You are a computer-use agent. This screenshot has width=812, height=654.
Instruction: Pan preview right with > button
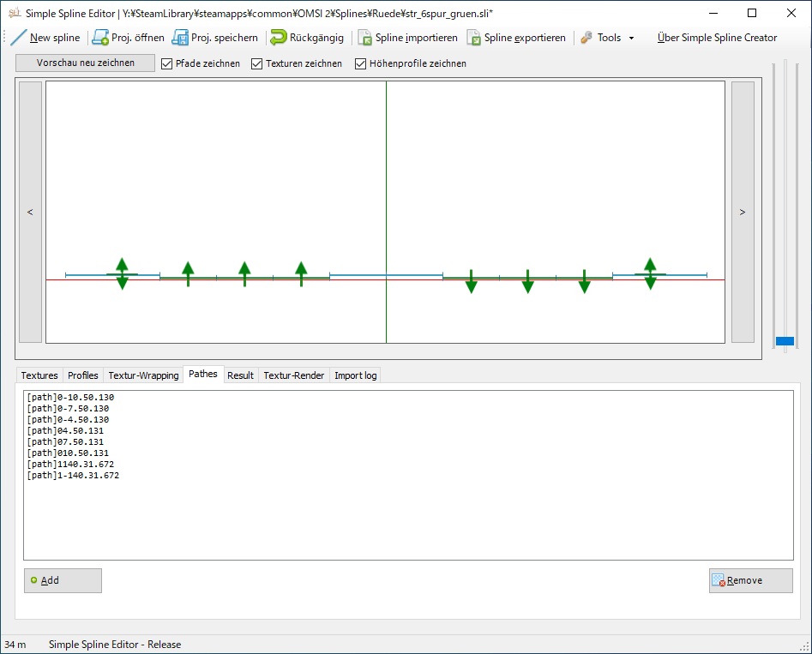tap(743, 212)
